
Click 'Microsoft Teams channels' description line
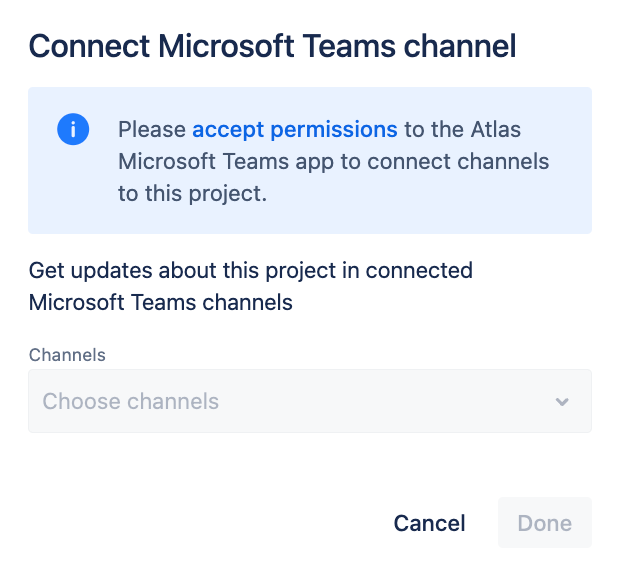click(160, 302)
